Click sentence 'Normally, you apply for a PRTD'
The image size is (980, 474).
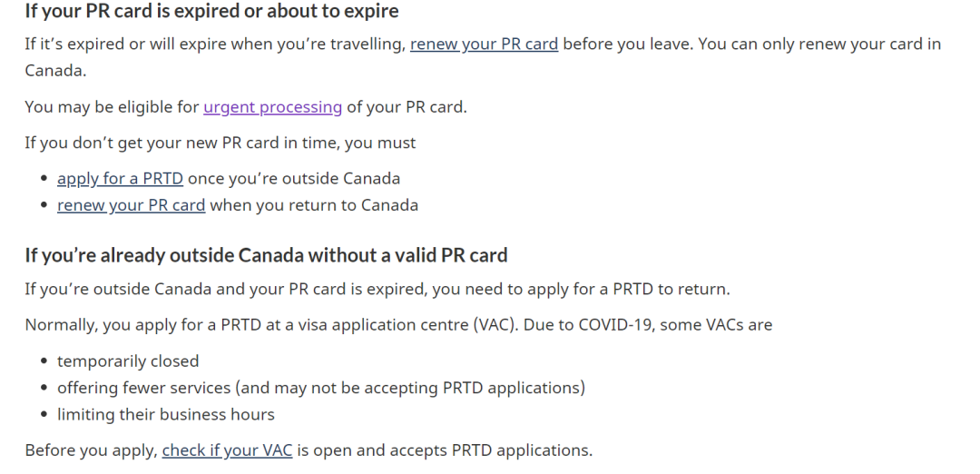pos(398,326)
